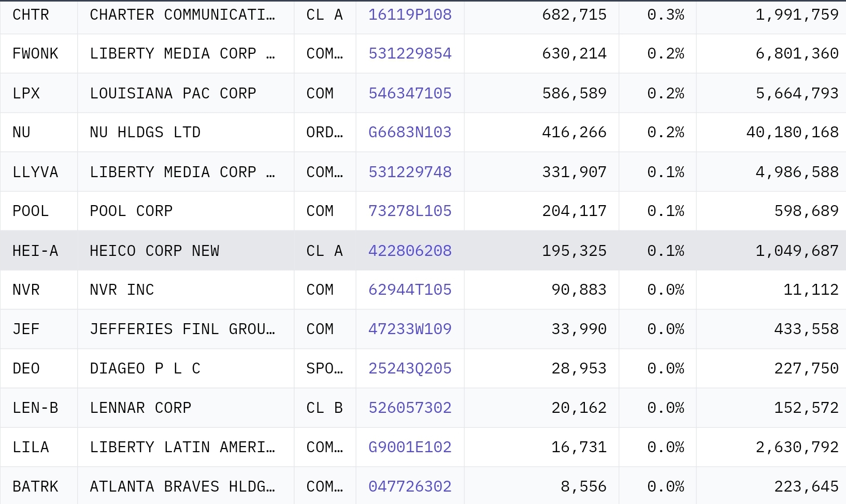Click ATLANTA BRAVES HLDG… name
This screenshot has height=504, width=846.
click(x=182, y=486)
